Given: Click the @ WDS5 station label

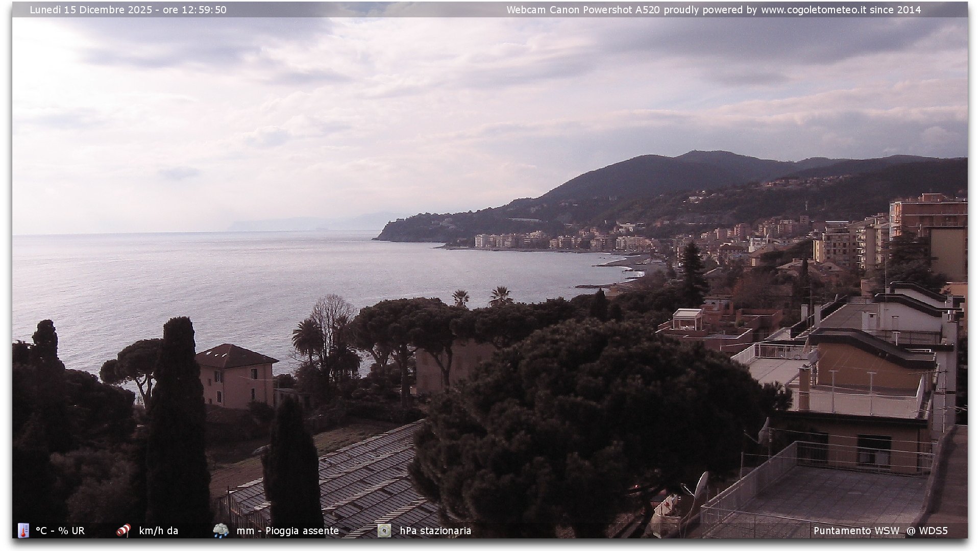Looking at the screenshot, I should (x=927, y=531).
